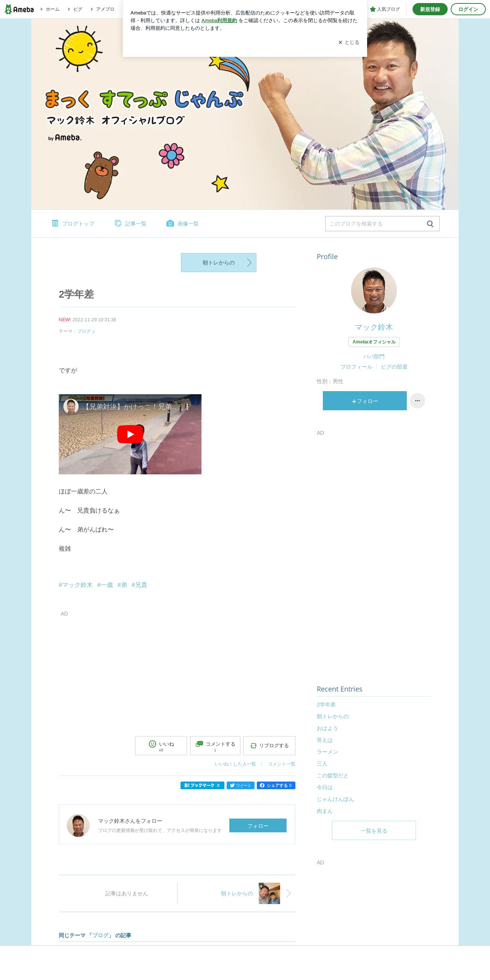Click the +フォロー button in Profile
The image size is (490, 980).
[365, 401]
